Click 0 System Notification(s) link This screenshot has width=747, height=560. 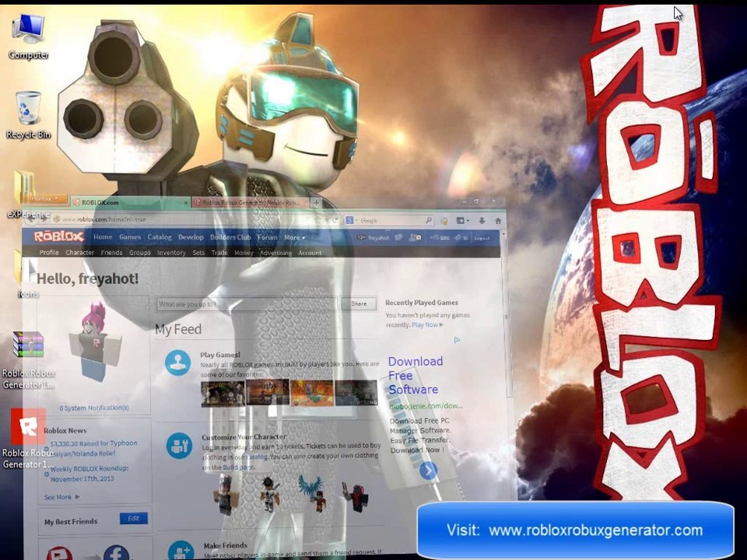pyautogui.click(x=94, y=408)
